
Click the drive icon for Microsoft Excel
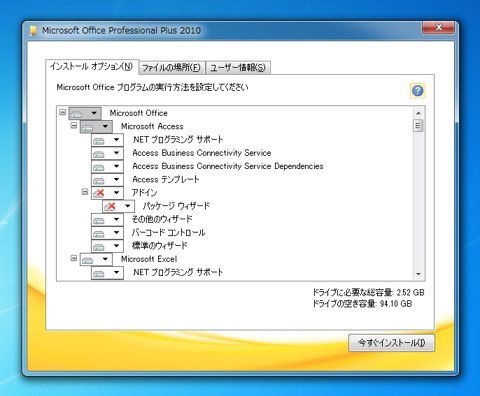tap(87, 259)
